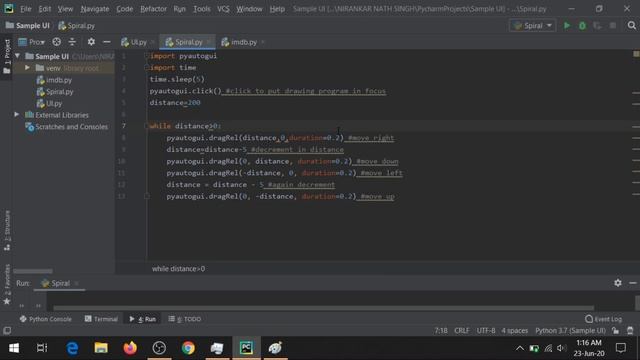
Task: Click the editor inspection indicator top-right
Action: 636,54
